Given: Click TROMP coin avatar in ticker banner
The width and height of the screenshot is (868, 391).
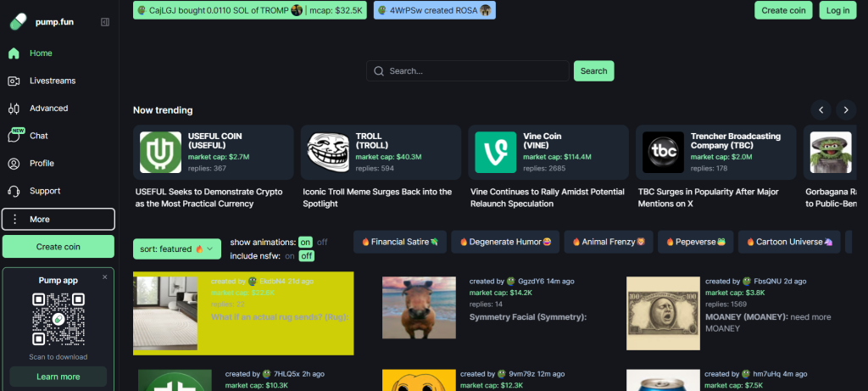Looking at the screenshot, I should (297, 10).
